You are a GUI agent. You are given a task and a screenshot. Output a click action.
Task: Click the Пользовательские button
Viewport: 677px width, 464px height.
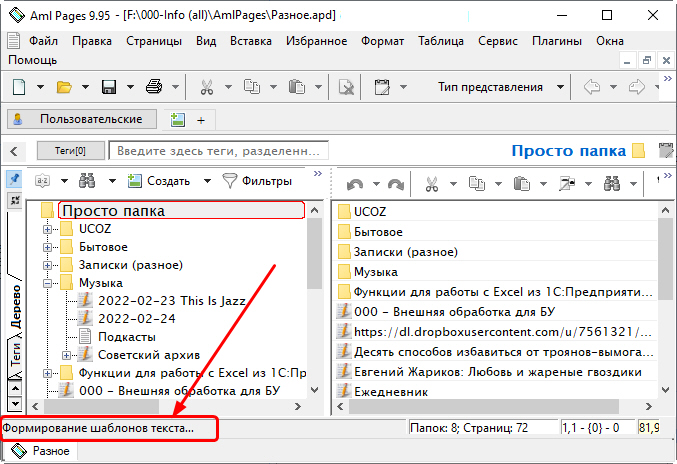82,119
